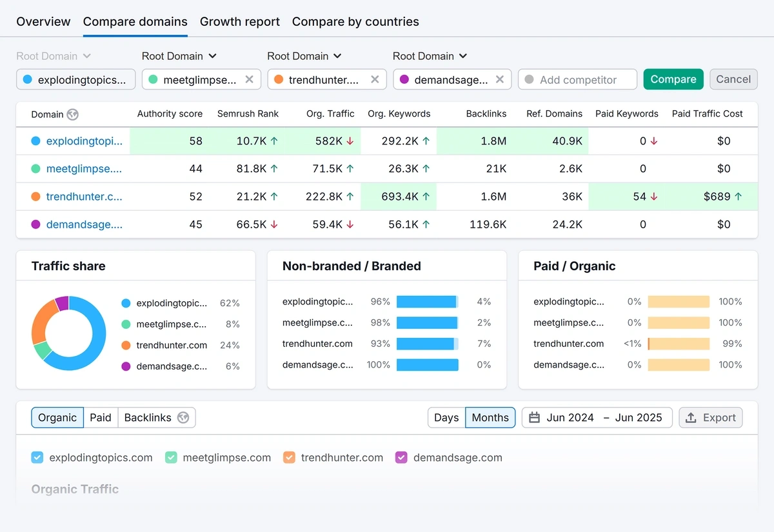Click the 62% traffic share value
The image size is (774, 532).
(230, 303)
